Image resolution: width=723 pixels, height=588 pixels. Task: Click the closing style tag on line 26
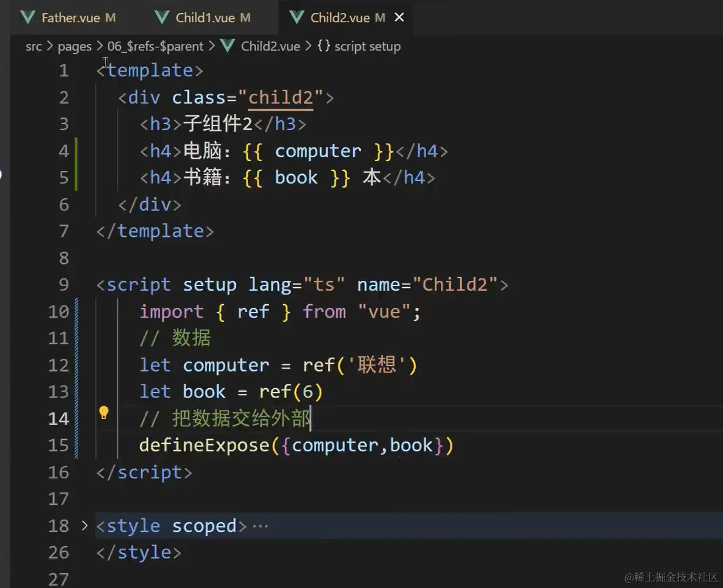[x=139, y=552]
